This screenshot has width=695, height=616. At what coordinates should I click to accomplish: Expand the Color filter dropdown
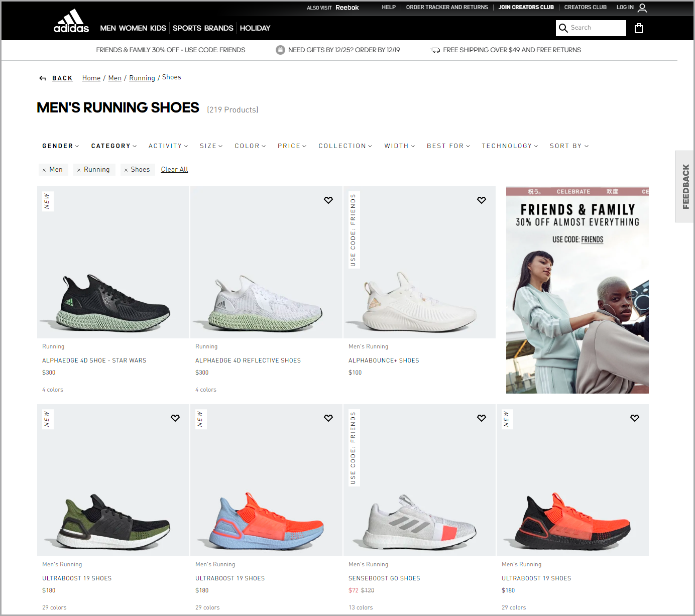[x=250, y=146]
